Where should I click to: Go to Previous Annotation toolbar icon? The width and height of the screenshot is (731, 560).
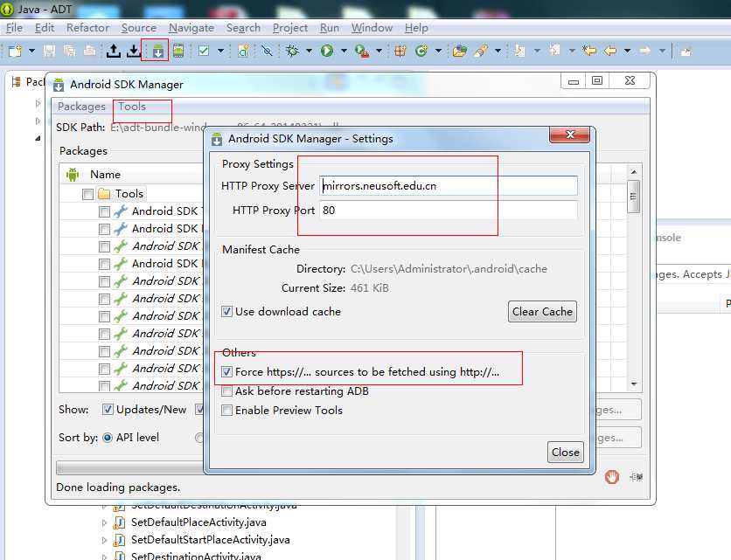[554, 51]
